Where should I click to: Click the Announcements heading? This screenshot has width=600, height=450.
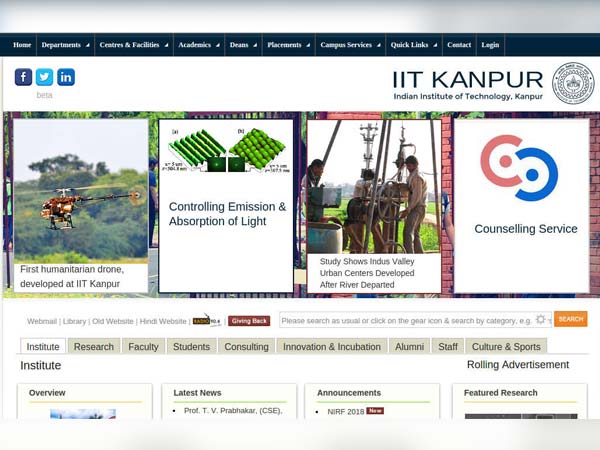point(349,393)
